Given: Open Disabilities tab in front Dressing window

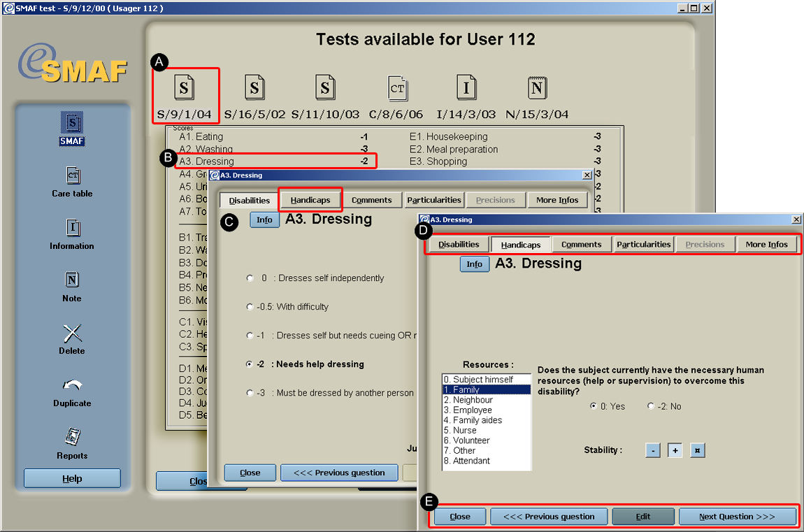Looking at the screenshot, I should 459,245.
